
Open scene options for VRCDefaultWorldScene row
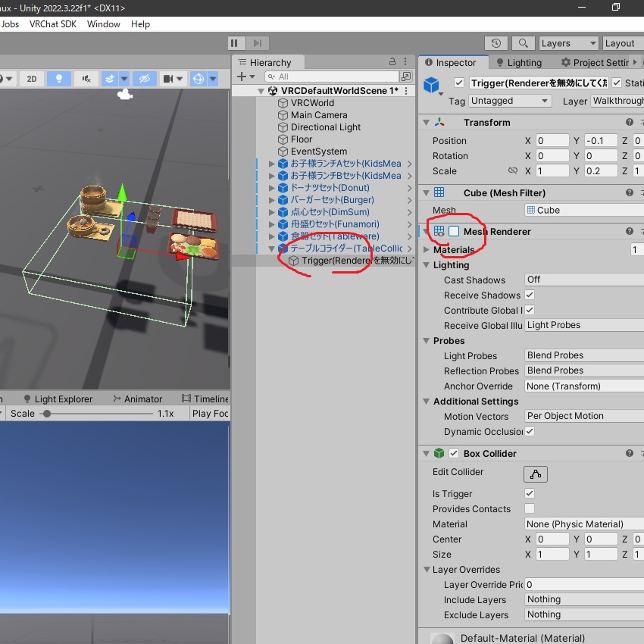[x=406, y=91]
